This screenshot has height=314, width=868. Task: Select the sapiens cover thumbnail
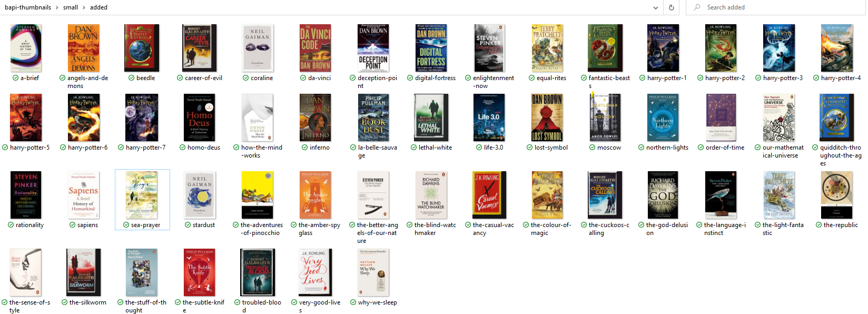(84, 195)
